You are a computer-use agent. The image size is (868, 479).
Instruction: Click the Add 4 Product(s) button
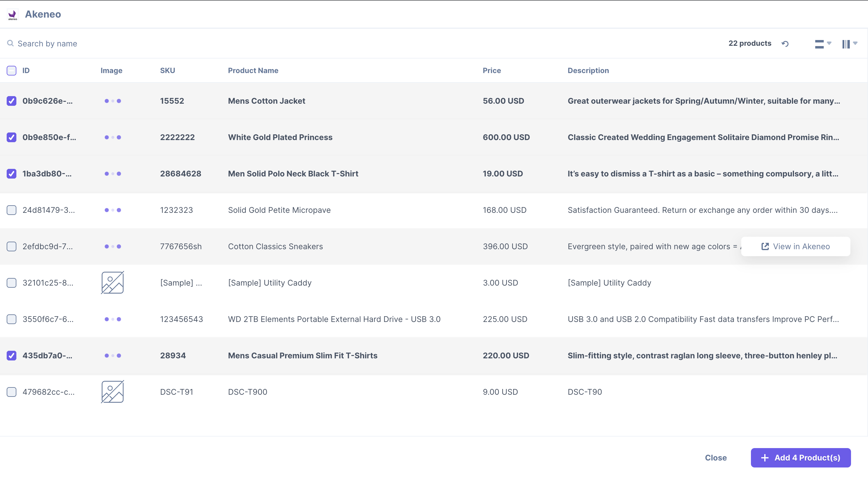801,457
